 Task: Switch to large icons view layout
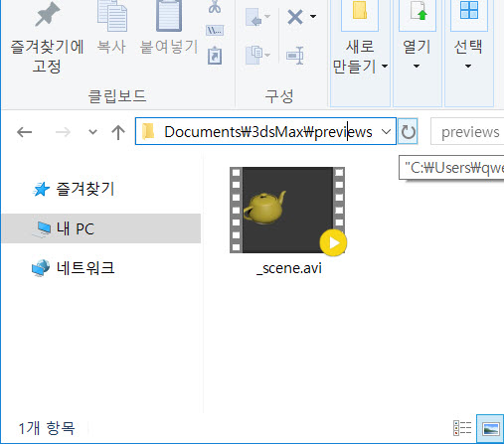click(x=491, y=428)
